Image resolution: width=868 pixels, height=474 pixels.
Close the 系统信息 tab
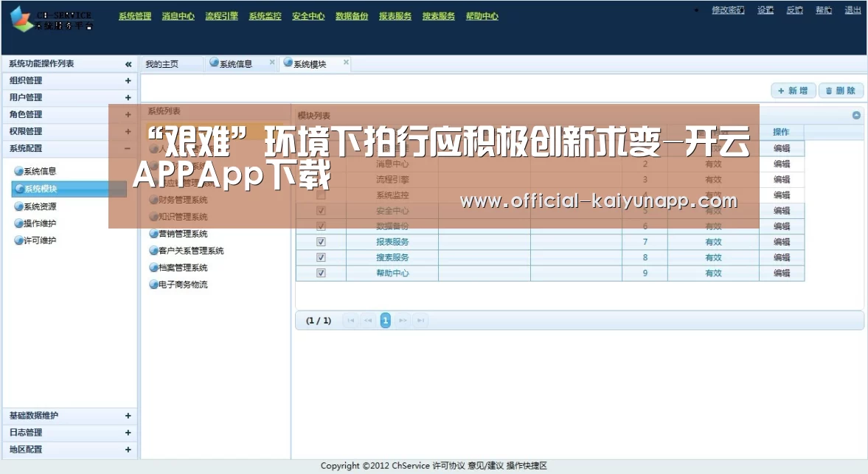272,62
